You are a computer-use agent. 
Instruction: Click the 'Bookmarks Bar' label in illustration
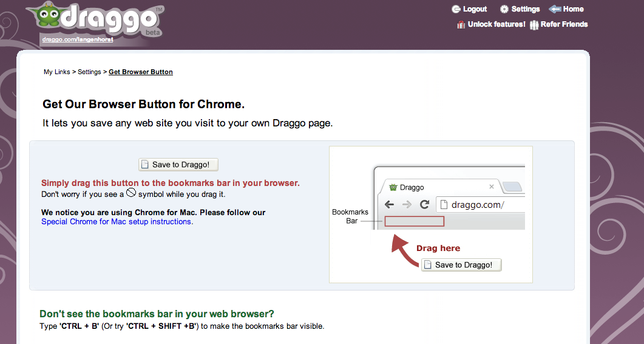(x=350, y=216)
